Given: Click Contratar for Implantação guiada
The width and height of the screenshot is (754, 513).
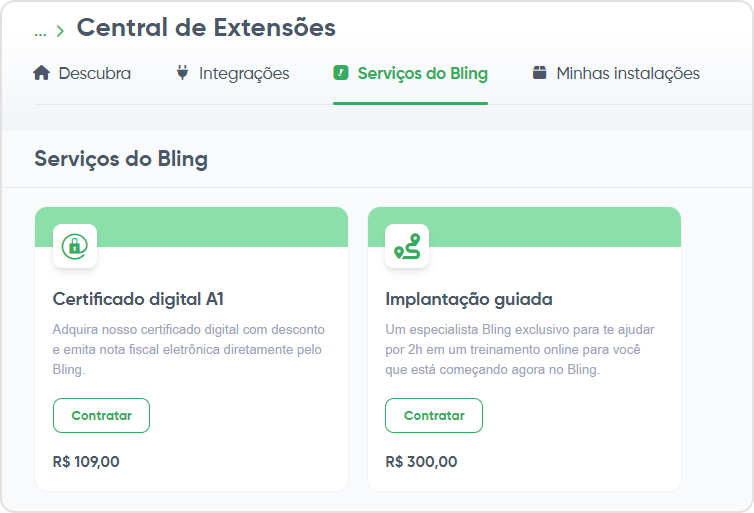Looking at the screenshot, I should (434, 415).
